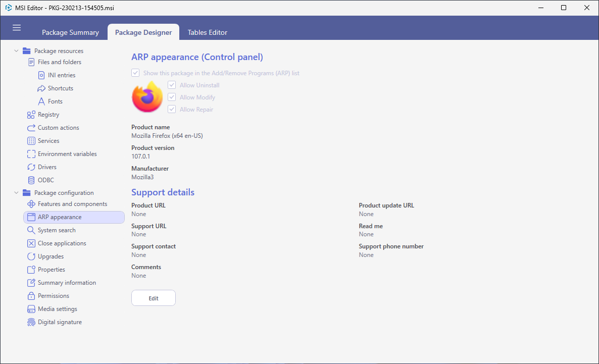
Task: Click the Edit button
Action: point(154,298)
